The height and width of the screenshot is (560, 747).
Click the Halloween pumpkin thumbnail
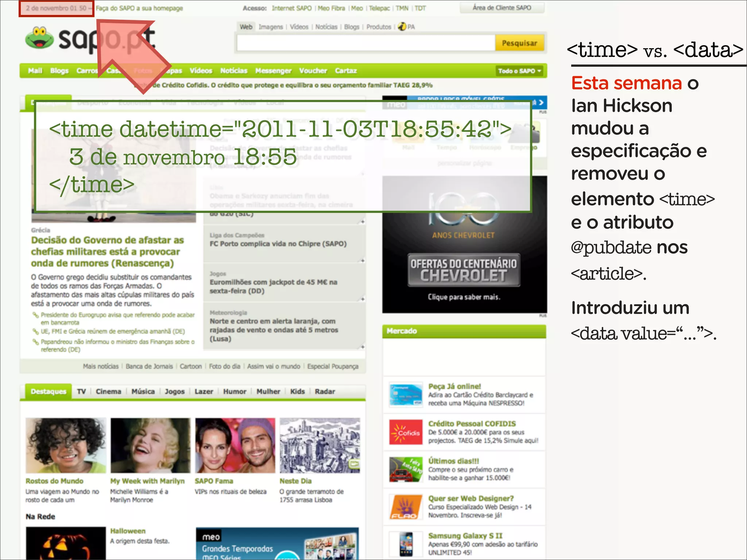coord(66,543)
